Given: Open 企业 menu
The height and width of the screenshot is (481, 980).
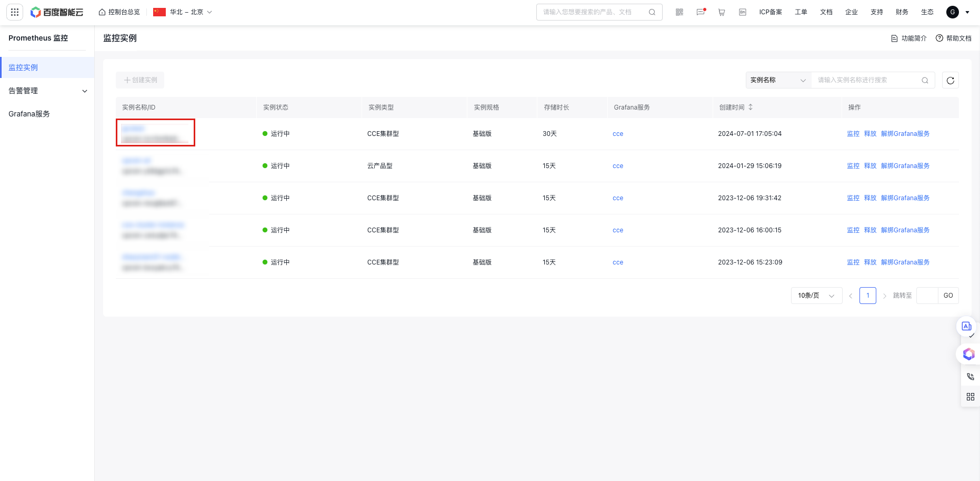Looking at the screenshot, I should tap(852, 12).
